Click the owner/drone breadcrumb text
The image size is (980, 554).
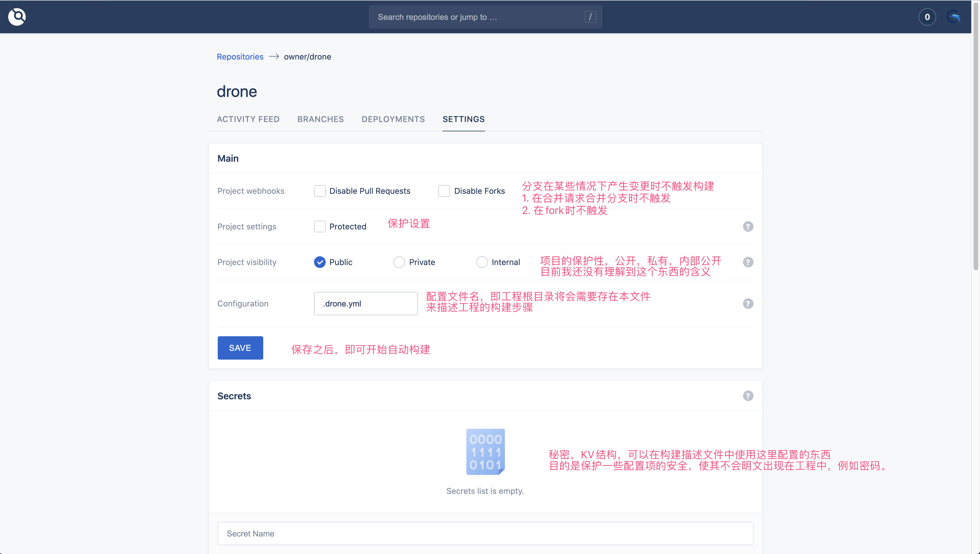[307, 57]
